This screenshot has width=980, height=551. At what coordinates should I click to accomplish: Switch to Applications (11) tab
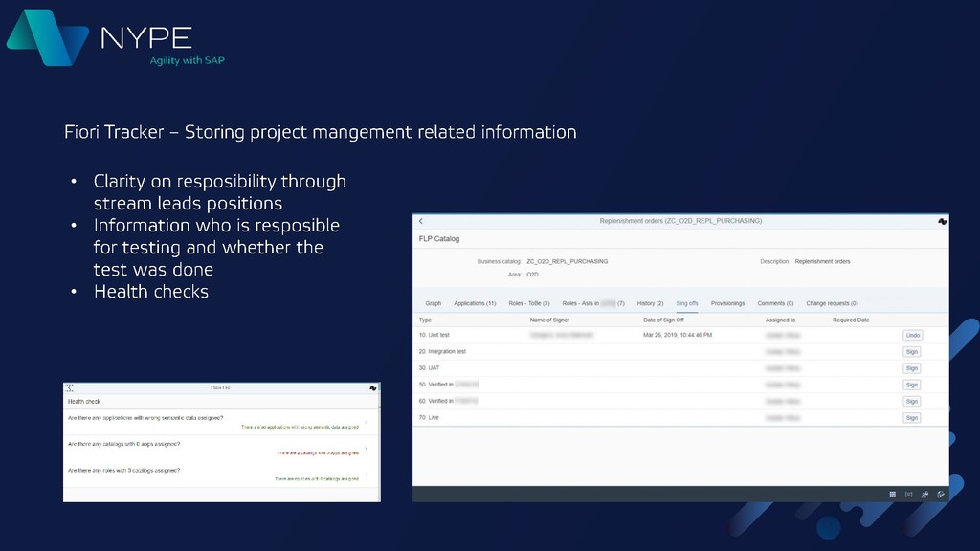tap(475, 303)
